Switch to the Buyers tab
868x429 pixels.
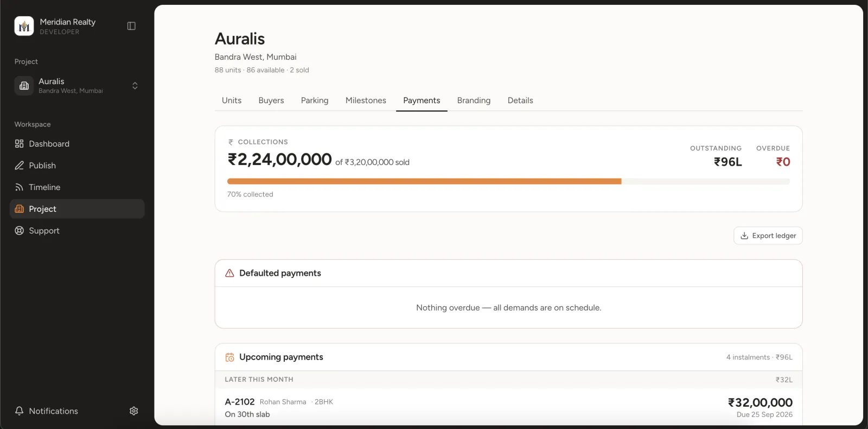tap(271, 100)
